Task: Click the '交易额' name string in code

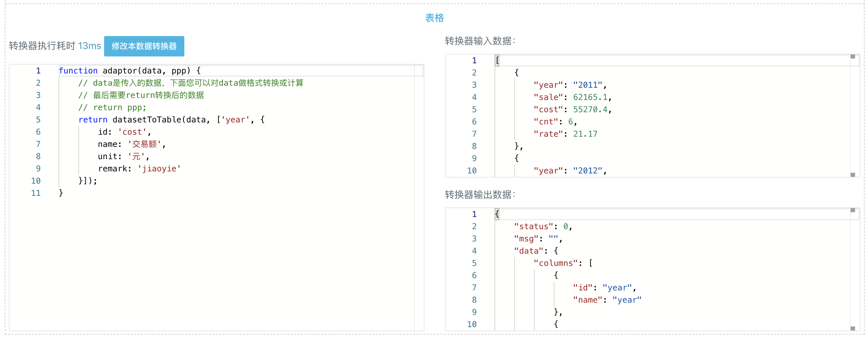Action: [144, 144]
